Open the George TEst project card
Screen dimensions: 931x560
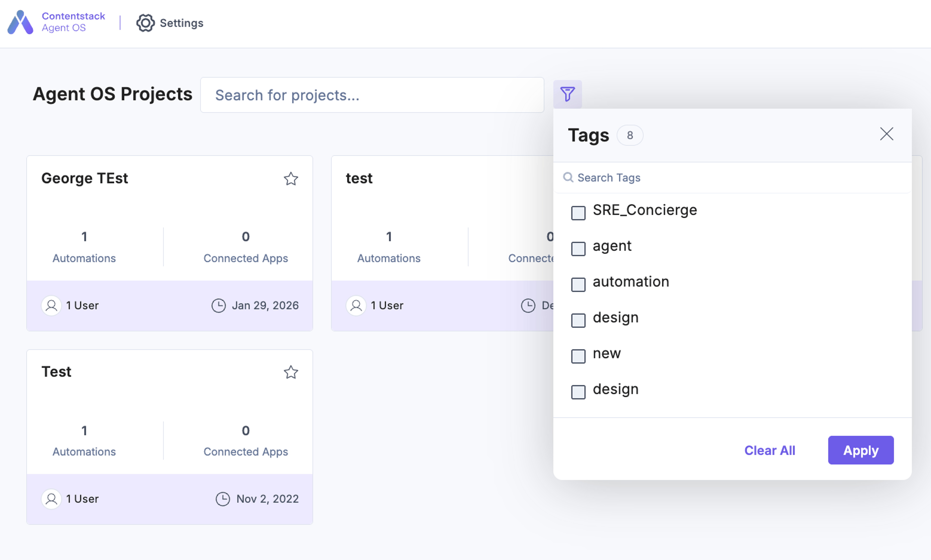pos(169,243)
